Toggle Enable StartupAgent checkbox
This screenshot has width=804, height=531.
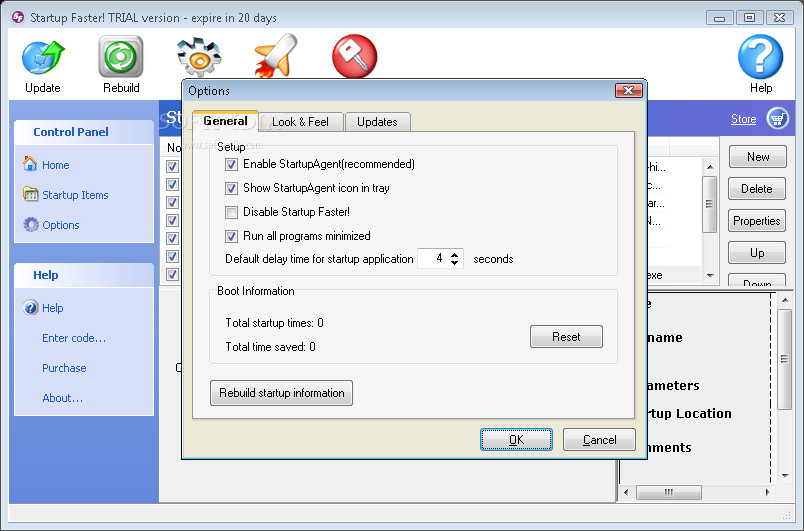[231, 164]
